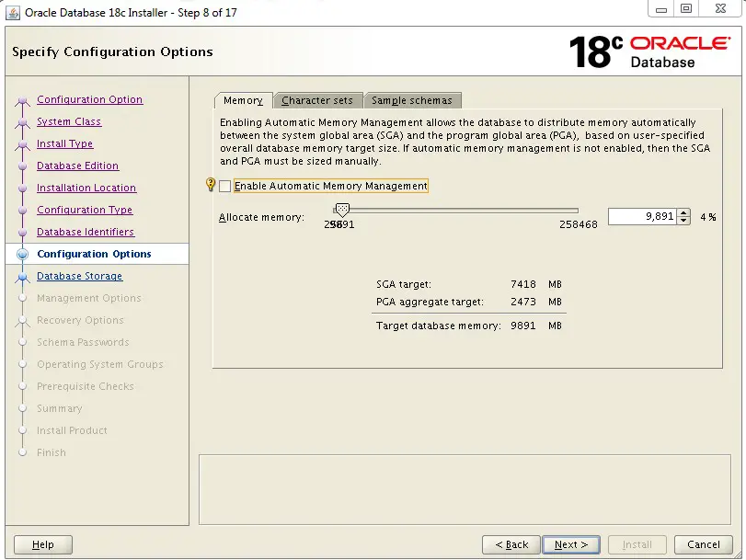Decrease memory with spinner down arrow

click(683, 221)
